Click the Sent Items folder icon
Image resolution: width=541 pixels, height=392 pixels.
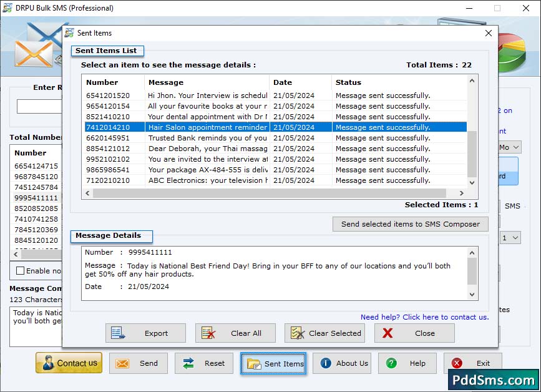pyautogui.click(x=255, y=364)
